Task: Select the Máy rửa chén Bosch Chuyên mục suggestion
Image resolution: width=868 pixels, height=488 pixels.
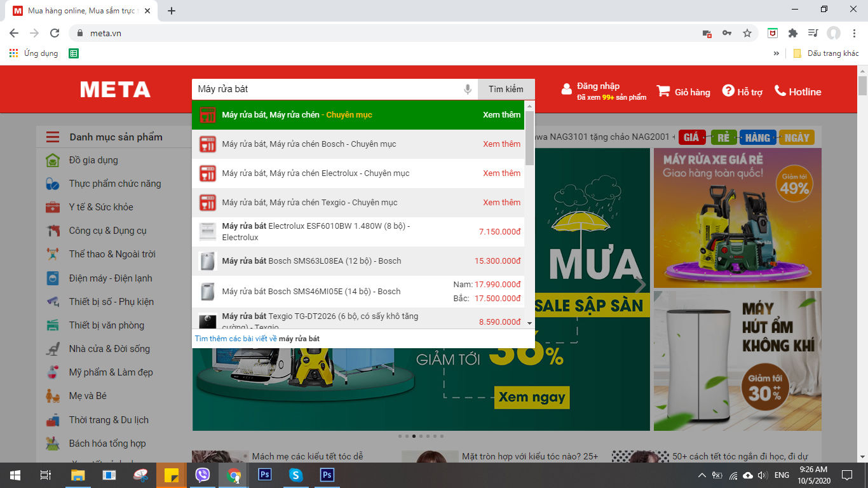Action: pos(358,144)
